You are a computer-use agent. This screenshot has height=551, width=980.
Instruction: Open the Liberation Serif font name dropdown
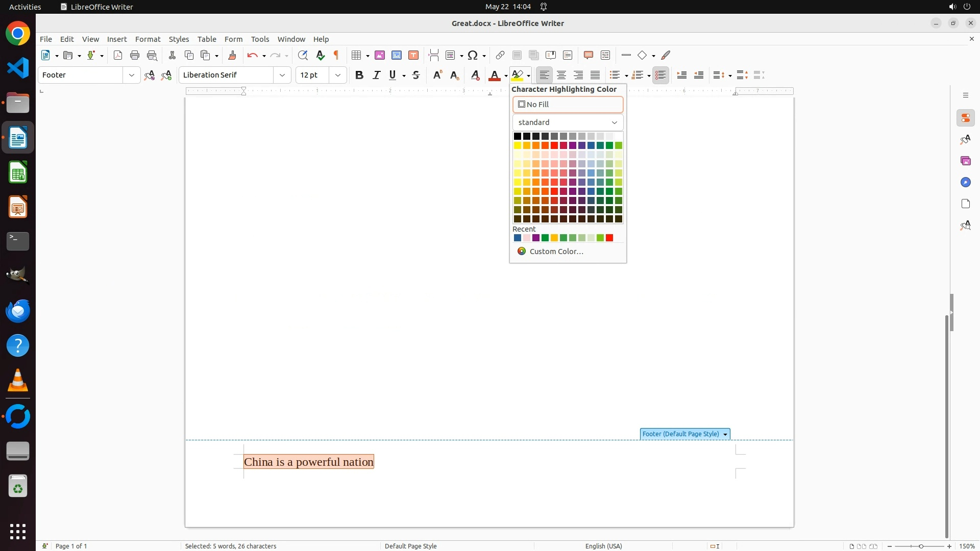click(282, 76)
